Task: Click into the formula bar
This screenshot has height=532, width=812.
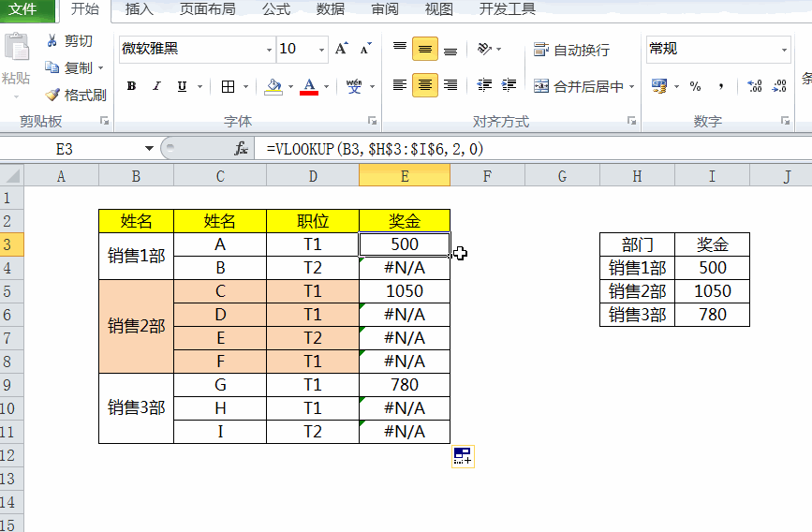Action: pos(534,149)
